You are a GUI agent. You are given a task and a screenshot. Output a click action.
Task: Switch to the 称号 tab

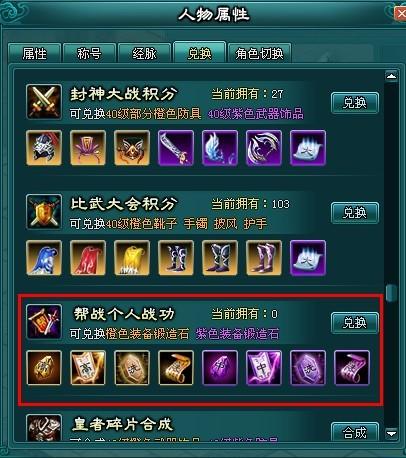[89, 53]
